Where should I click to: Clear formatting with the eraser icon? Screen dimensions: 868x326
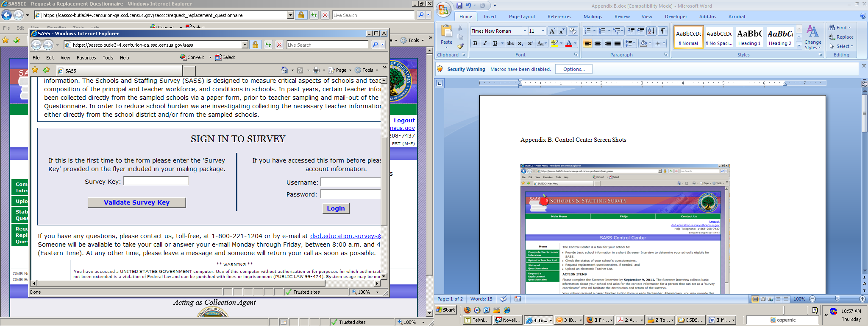573,31
